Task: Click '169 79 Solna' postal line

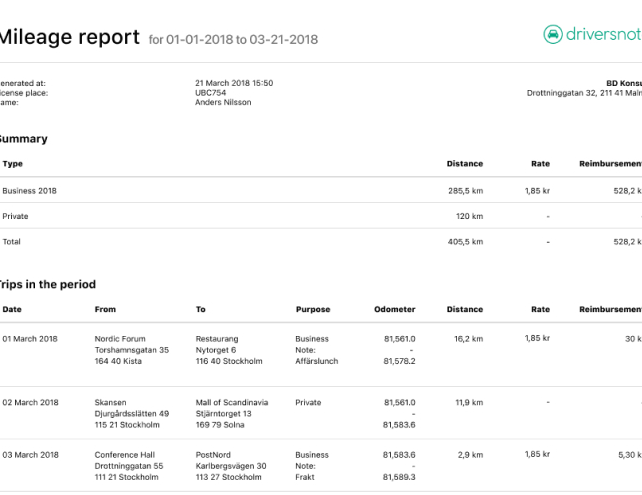Action: click(220, 425)
